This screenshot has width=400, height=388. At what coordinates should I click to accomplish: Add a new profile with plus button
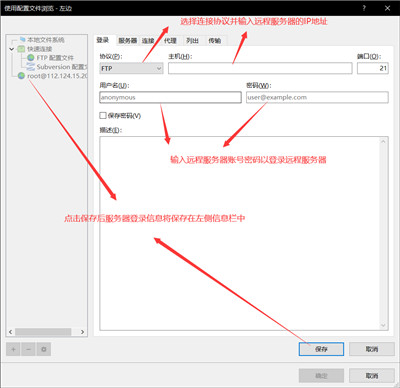point(13,349)
